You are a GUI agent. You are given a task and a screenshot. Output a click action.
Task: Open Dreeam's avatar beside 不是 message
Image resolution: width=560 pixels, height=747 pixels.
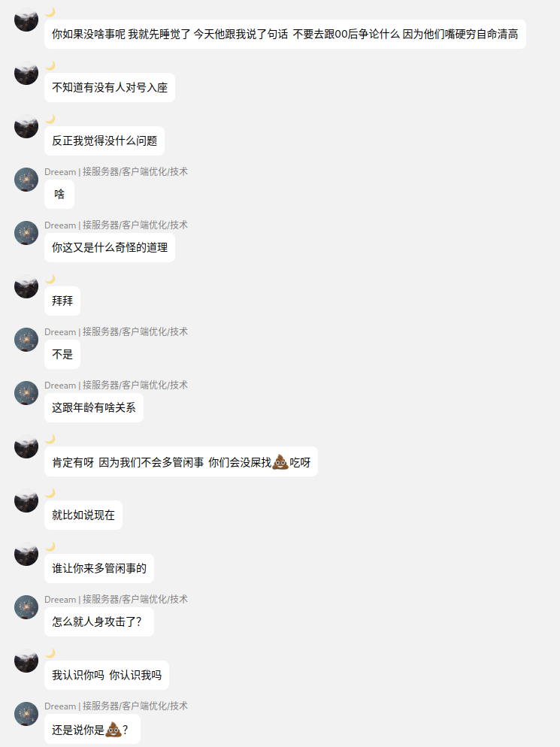[26, 340]
